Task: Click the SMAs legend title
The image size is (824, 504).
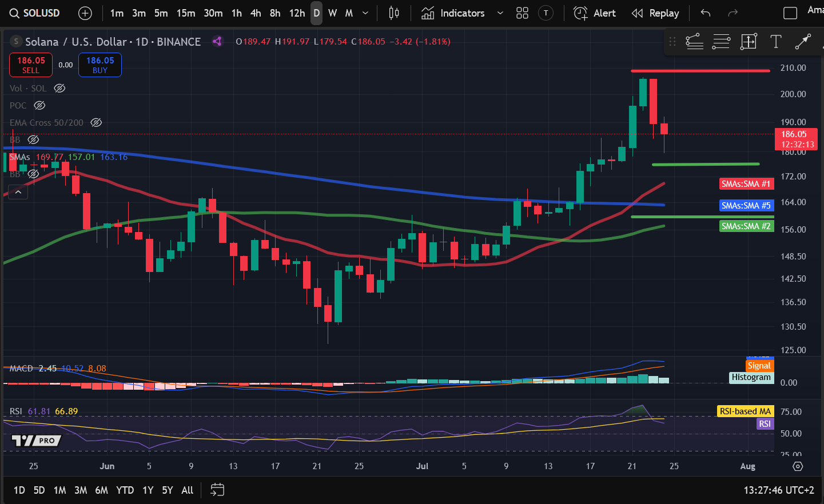Action: pyautogui.click(x=20, y=157)
